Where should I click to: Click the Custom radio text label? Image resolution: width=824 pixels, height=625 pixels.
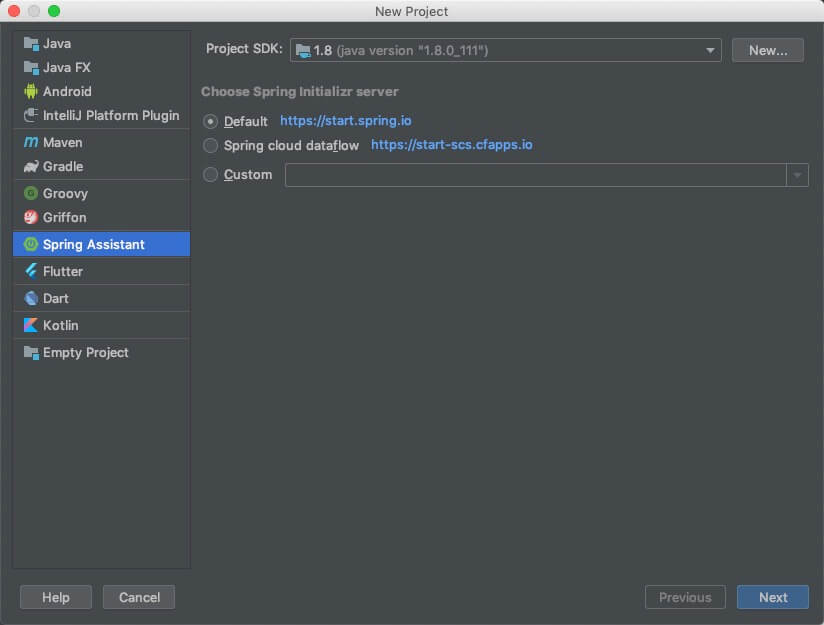248,175
